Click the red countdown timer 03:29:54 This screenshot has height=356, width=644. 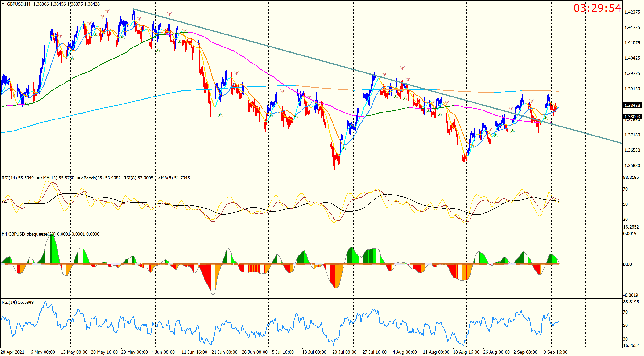[597, 8]
